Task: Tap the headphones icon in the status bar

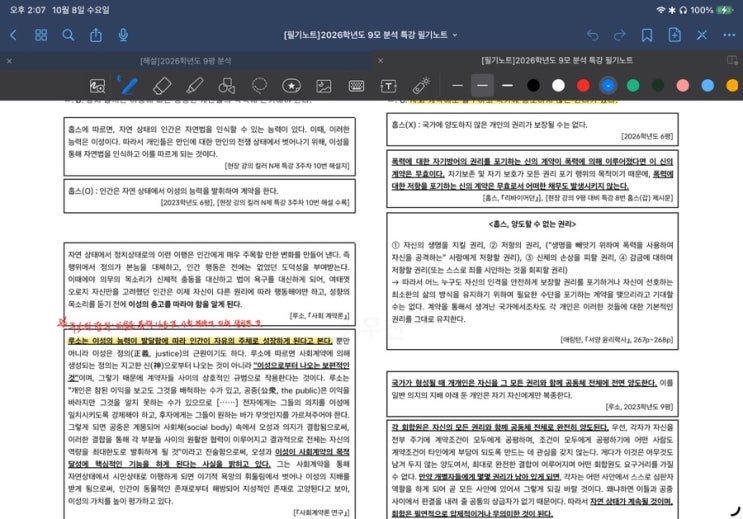Action: (x=683, y=10)
